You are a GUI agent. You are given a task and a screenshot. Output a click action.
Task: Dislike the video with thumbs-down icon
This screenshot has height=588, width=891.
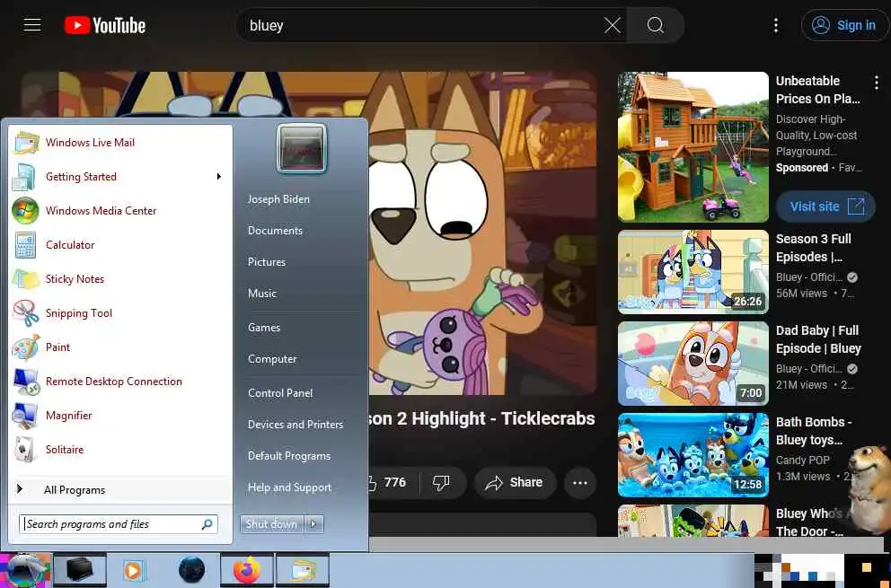442,482
